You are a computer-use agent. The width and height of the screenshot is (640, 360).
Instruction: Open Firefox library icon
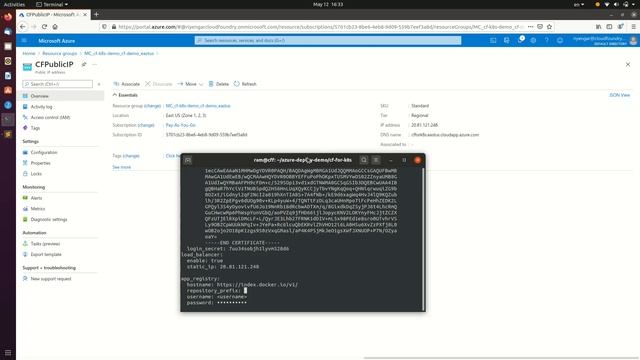coord(598,27)
